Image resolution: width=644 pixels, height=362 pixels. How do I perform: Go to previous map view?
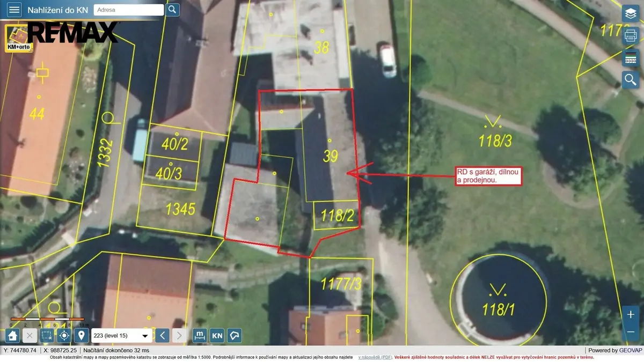click(163, 336)
